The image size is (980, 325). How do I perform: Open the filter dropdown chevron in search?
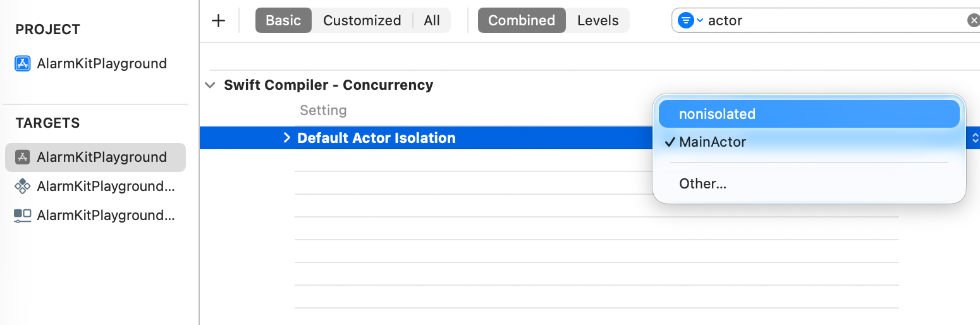(x=700, y=21)
